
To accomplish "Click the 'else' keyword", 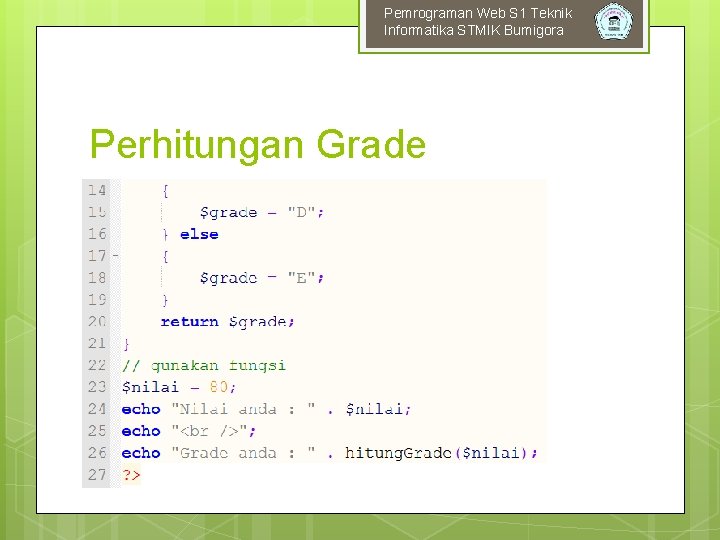I will pos(199,234).
